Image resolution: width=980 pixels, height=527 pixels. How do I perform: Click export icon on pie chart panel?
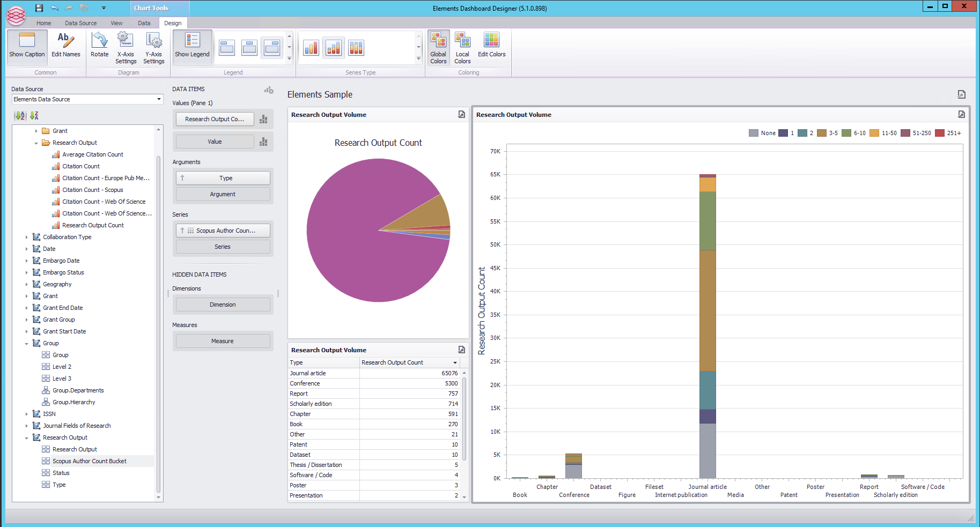click(x=461, y=114)
